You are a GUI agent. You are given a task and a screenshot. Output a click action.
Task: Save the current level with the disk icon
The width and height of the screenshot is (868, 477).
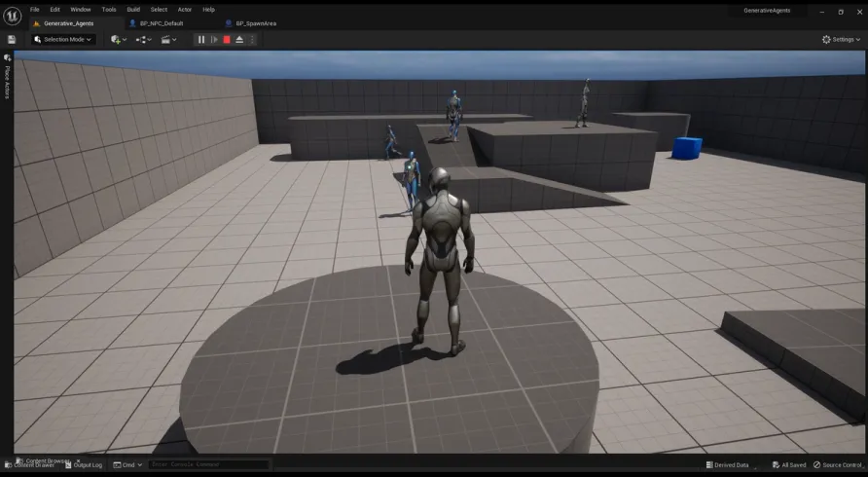coord(12,40)
